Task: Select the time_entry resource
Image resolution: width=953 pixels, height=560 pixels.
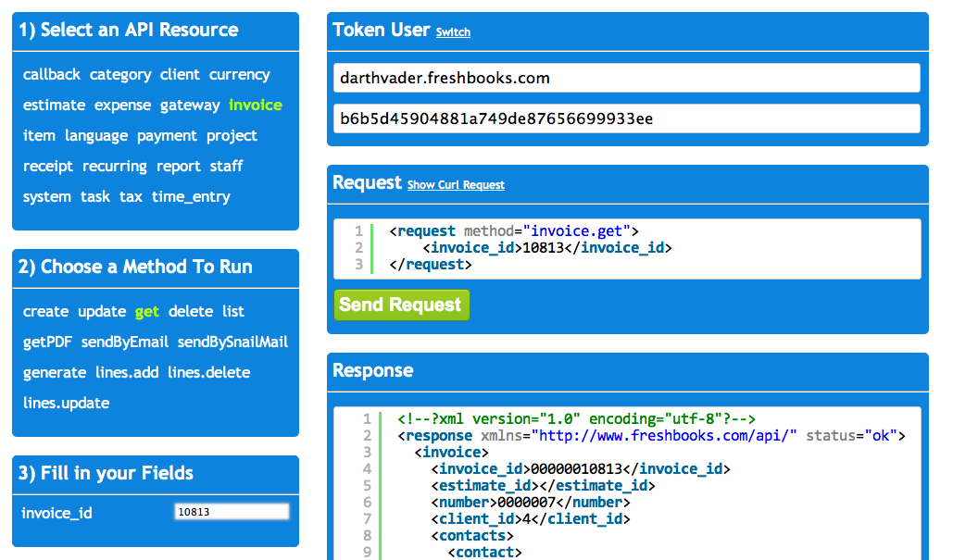Action: [191, 197]
